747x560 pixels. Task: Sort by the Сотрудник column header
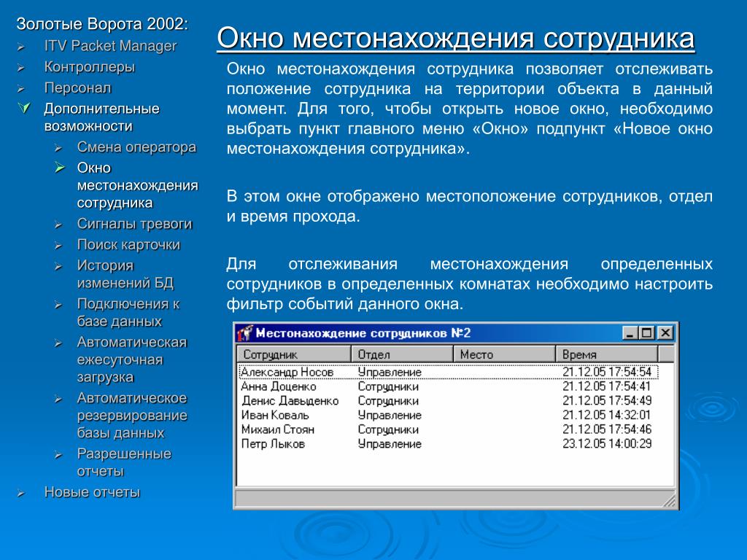(x=294, y=354)
